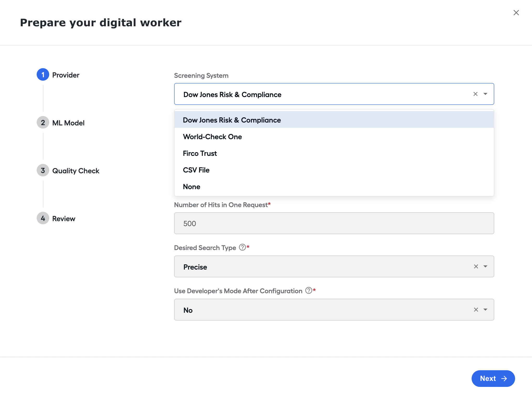Choose None in the Screening System list
The width and height of the screenshot is (532, 396).
point(334,187)
